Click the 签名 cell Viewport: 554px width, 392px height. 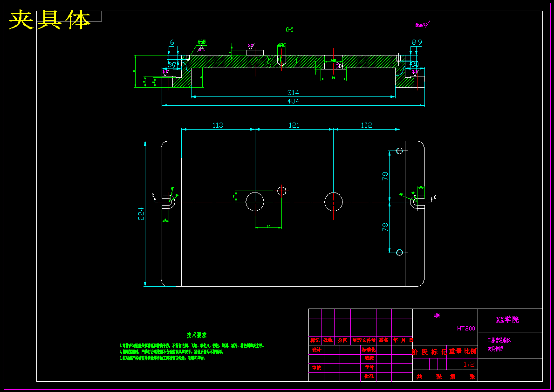pyautogui.click(x=384, y=340)
